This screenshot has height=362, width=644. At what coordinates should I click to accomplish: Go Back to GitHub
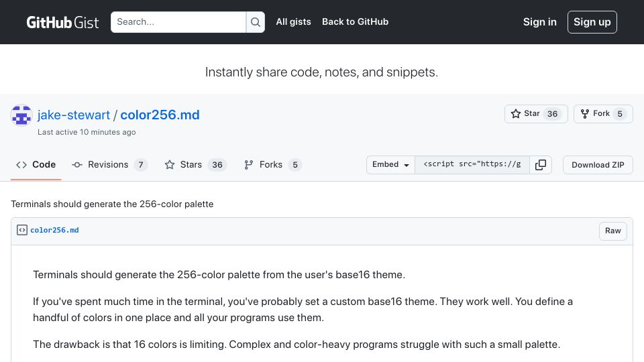pos(355,21)
